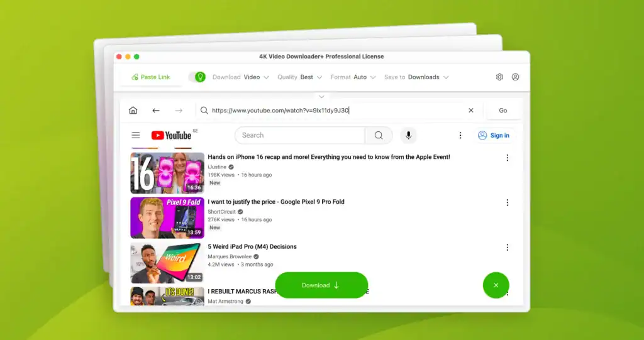Viewport: 644px width, 340px height.
Task: Click the New badge under iJustine's video
Action: pos(215,183)
